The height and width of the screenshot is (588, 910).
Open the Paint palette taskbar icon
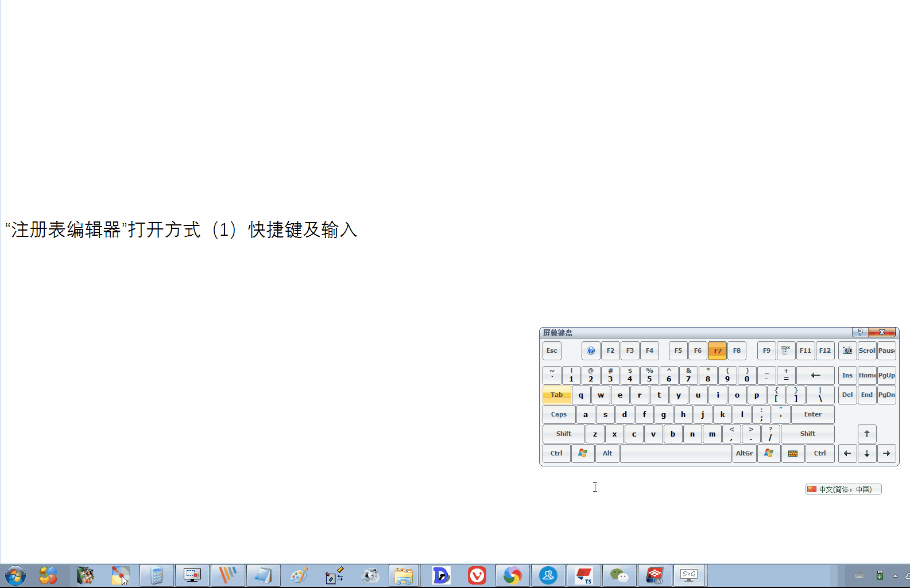pyautogui.click(x=299, y=575)
